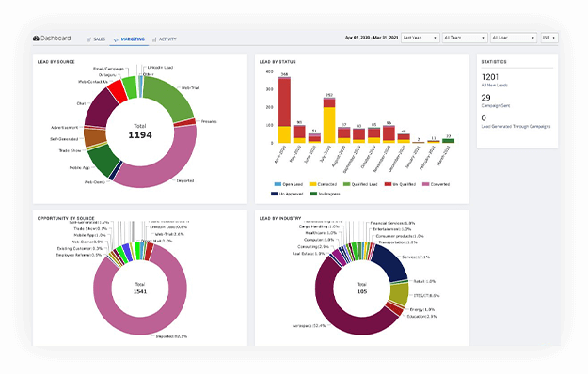Toggle the Converted legend entry
Image resolution: width=588 pixels, height=374 pixels.
(437, 184)
